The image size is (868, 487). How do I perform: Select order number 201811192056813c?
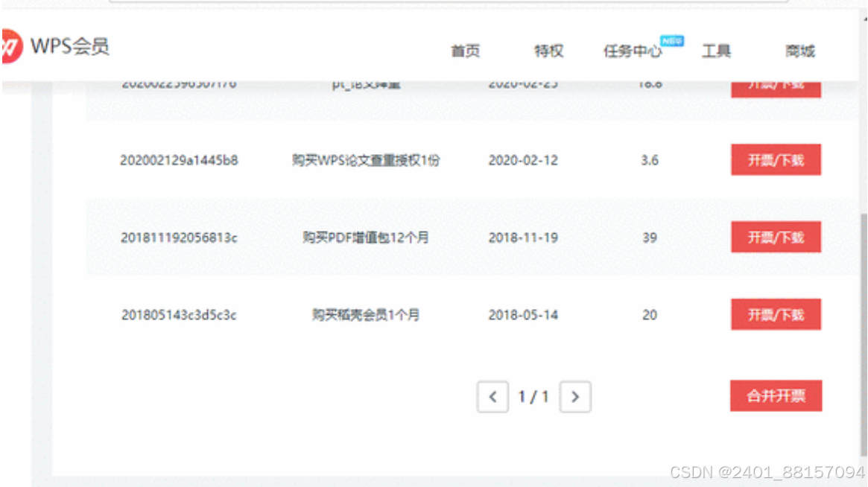pos(179,238)
